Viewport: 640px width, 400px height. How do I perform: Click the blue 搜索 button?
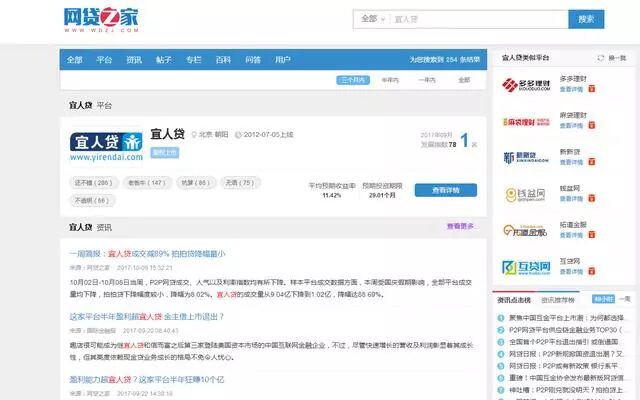click(586, 19)
